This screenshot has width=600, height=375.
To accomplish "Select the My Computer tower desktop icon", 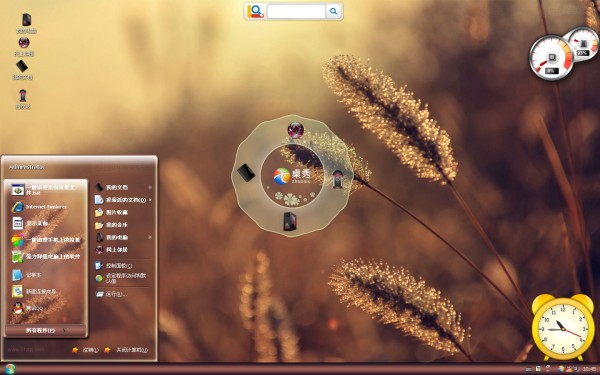I will (26, 23).
